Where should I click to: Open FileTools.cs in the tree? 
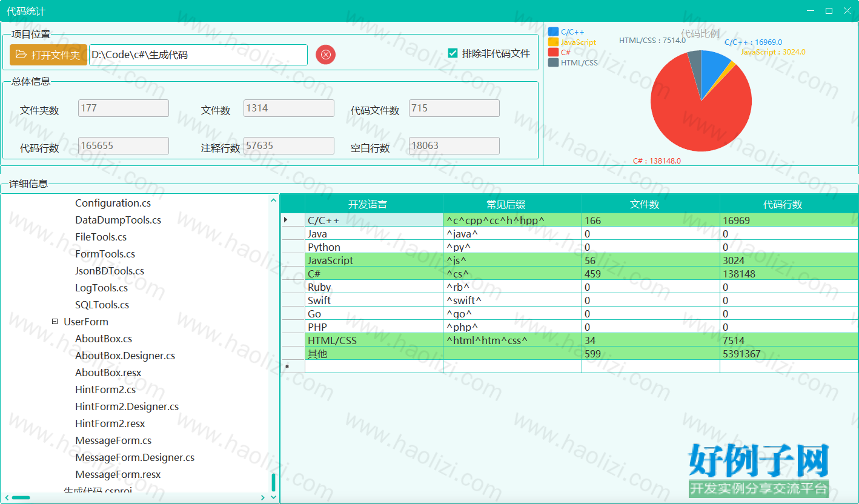pos(101,237)
